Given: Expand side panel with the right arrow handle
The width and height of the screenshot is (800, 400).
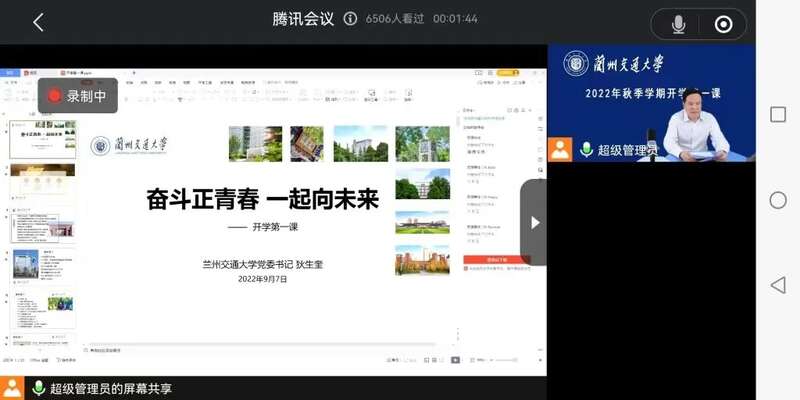Looking at the screenshot, I should coord(534,222).
